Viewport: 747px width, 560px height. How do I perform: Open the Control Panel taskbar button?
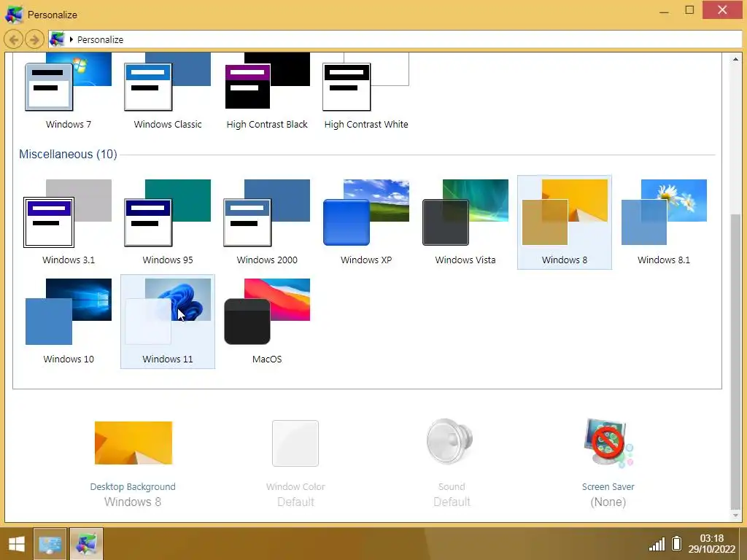pos(50,544)
